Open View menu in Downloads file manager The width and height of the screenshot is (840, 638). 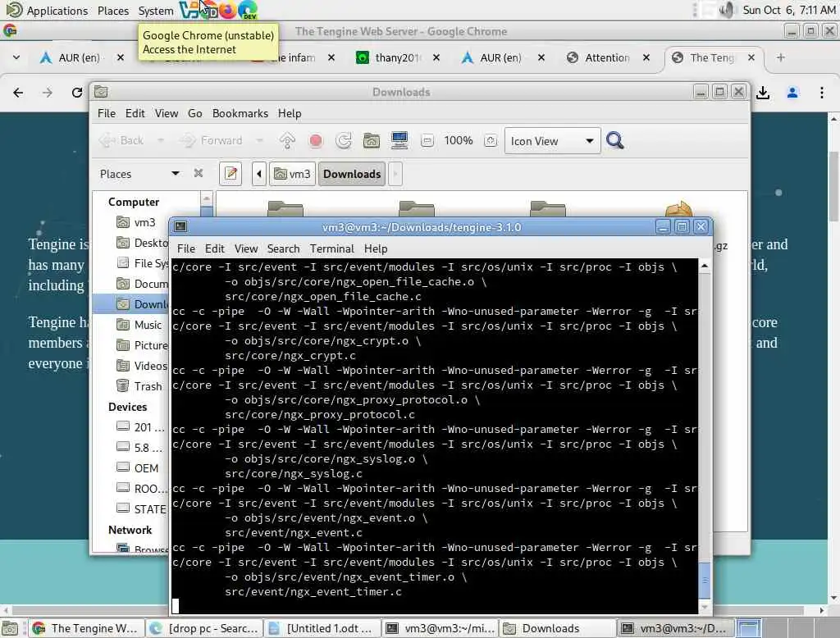tap(167, 113)
